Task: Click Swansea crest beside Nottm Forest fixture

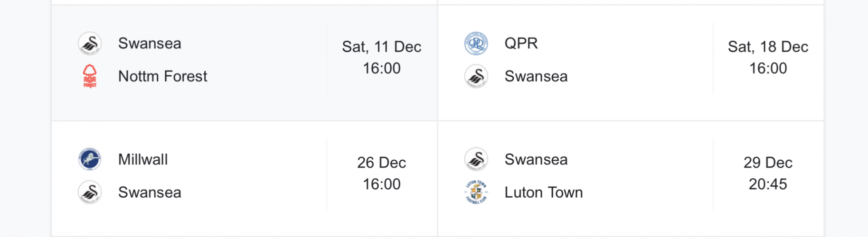Action: (90, 44)
